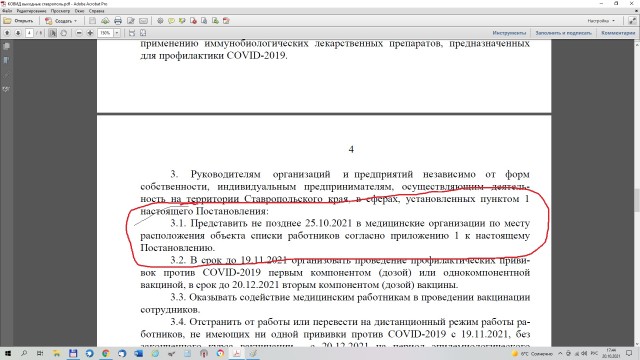
Task: Click the weather widget in taskbar
Action: click(533, 353)
